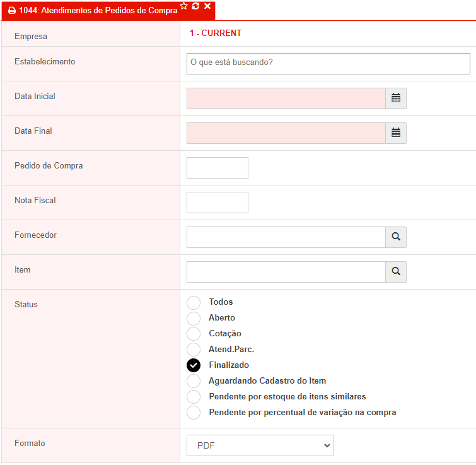Choose the Cotação status radio
The height and width of the screenshot is (465, 476).
194,334
